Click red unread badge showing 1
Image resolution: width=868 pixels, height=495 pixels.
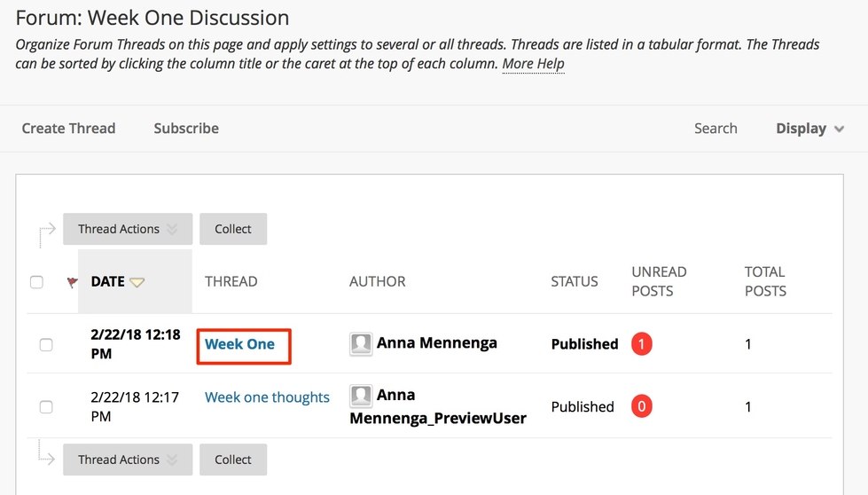tap(642, 343)
